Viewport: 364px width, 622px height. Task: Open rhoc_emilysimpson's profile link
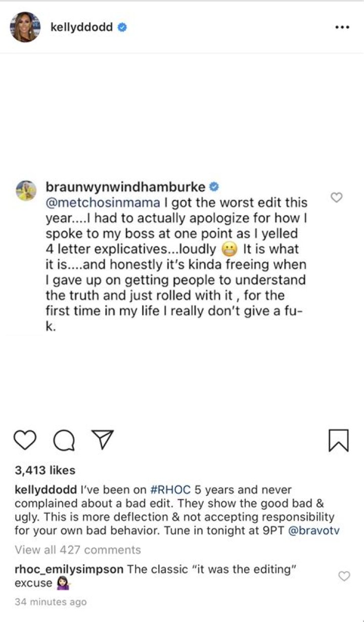click(x=69, y=569)
